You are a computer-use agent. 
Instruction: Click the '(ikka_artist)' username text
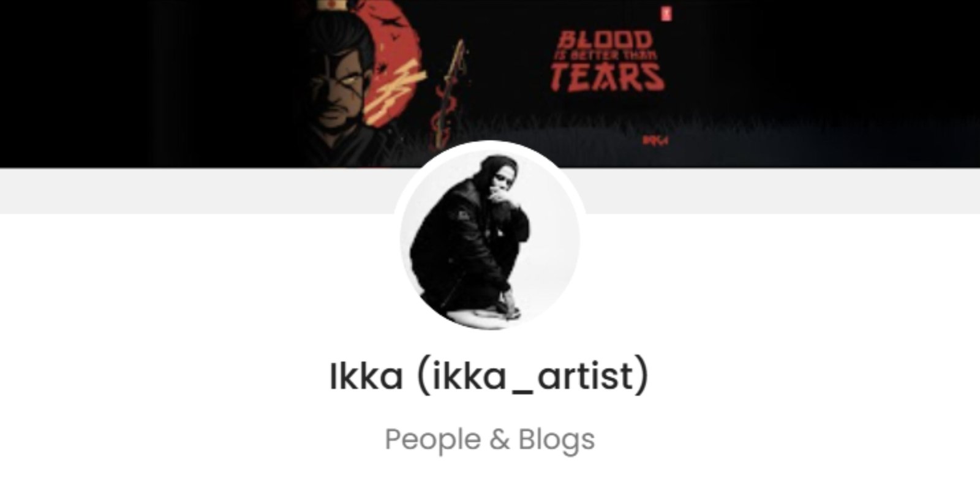click(532, 376)
